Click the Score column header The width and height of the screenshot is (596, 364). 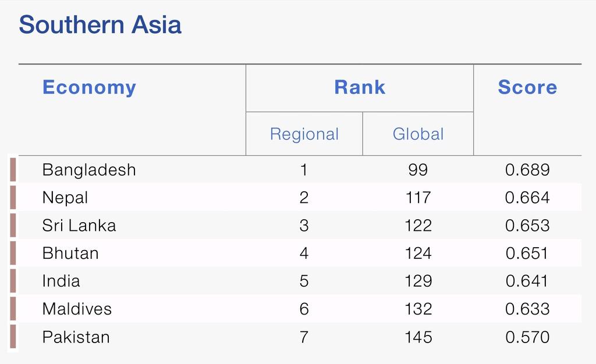coord(527,87)
